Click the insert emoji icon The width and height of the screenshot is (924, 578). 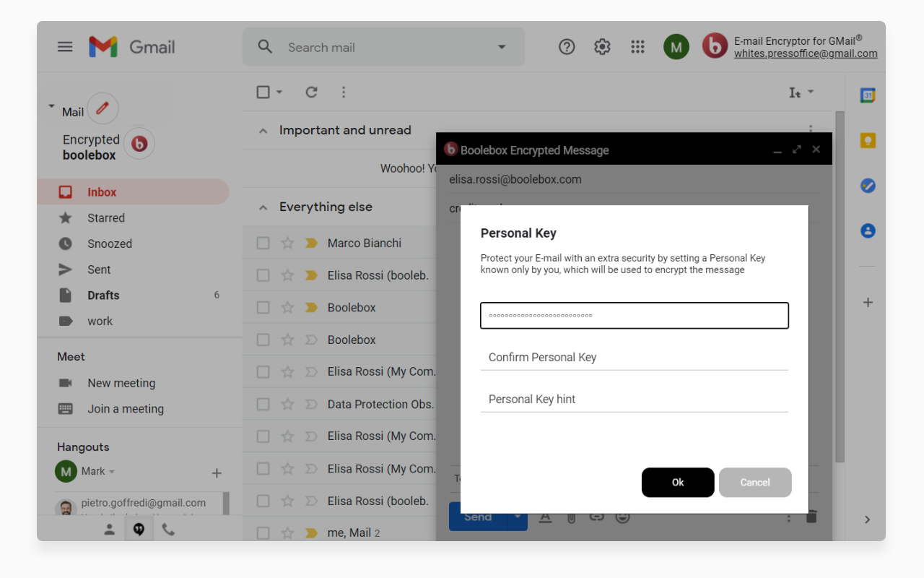tap(622, 517)
